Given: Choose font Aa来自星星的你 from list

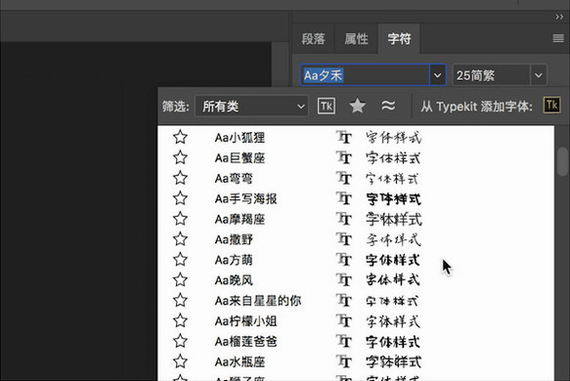Looking at the screenshot, I should [x=258, y=300].
